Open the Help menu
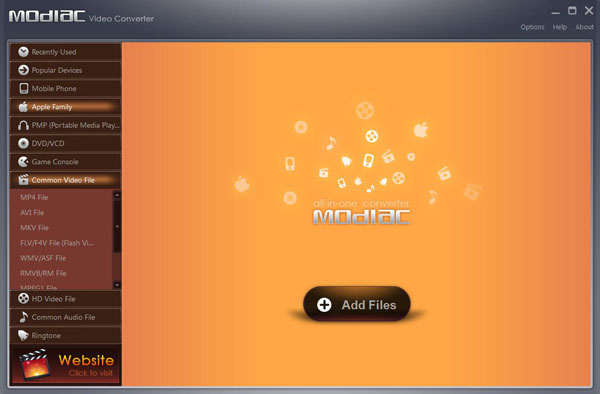 (x=559, y=27)
